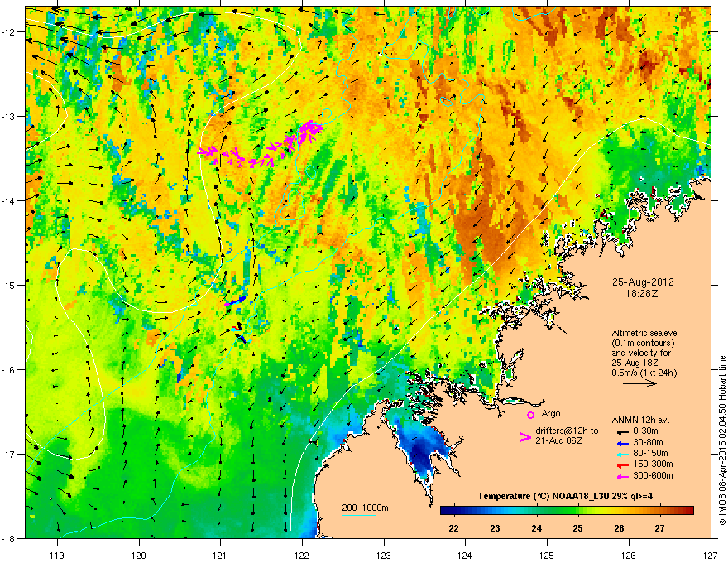Click the color bar tick label 27

660,528
